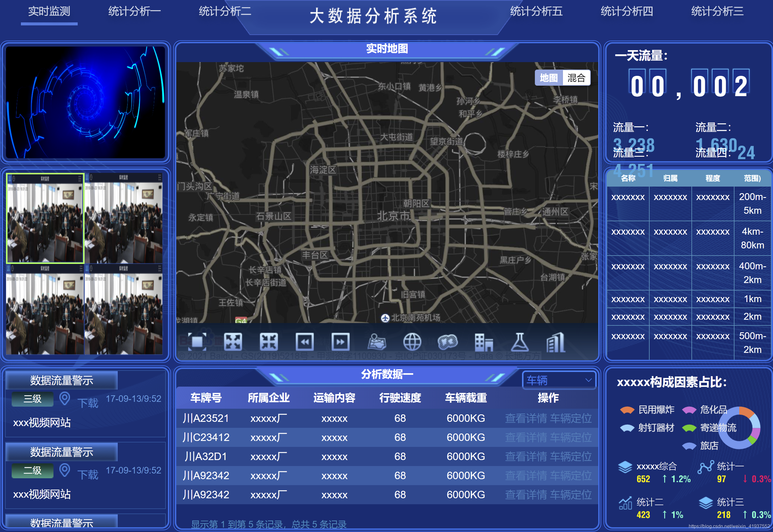Image resolution: width=773 pixels, height=532 pixels.
Task: Click the globe icon in map toolbar
Action: point(412,342)
